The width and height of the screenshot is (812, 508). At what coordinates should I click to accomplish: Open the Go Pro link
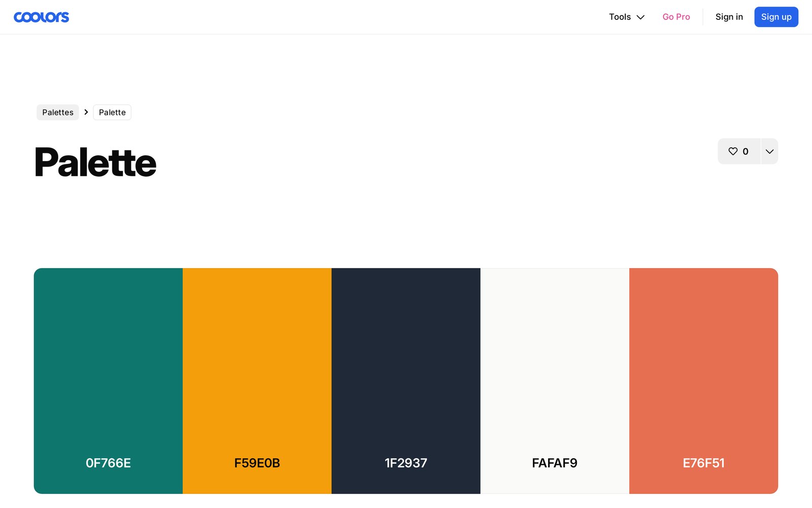pos(676,17)
